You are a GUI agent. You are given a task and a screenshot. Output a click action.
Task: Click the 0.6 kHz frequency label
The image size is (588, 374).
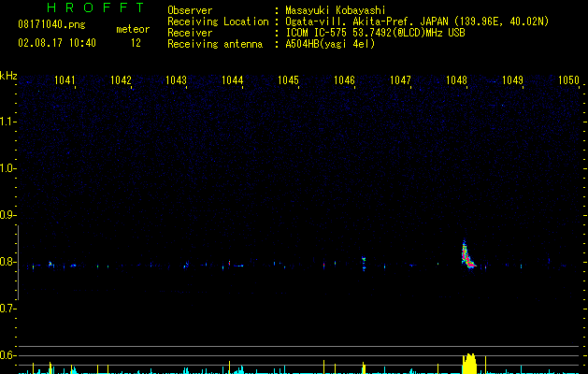pos(7,355)
